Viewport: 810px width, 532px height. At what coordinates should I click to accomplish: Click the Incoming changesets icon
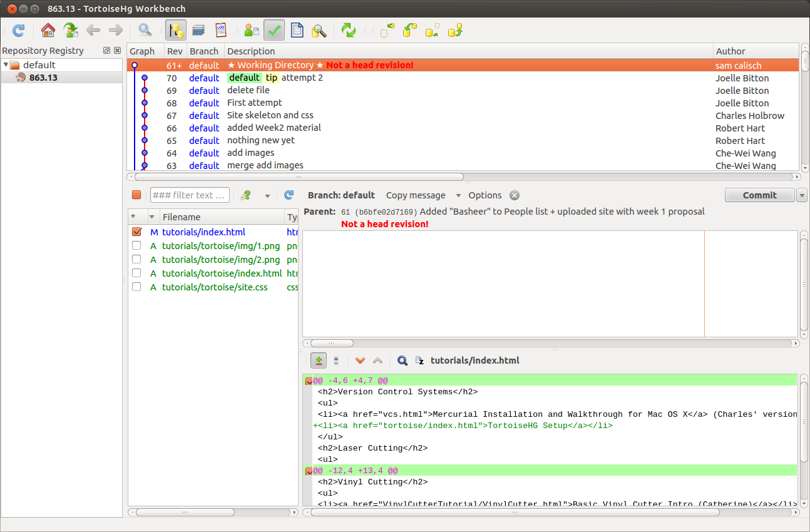(x=388, y=29)
